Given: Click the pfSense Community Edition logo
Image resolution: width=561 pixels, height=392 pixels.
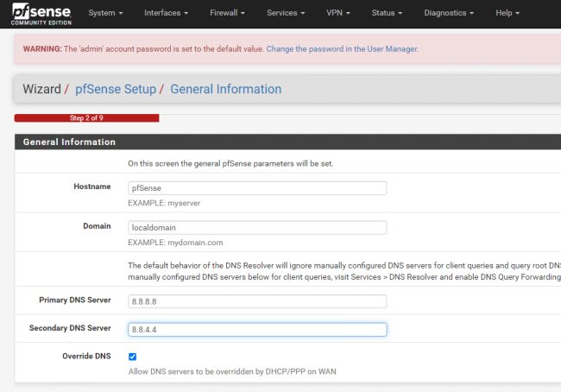Looking at the screenshot, I should point(41,14).
